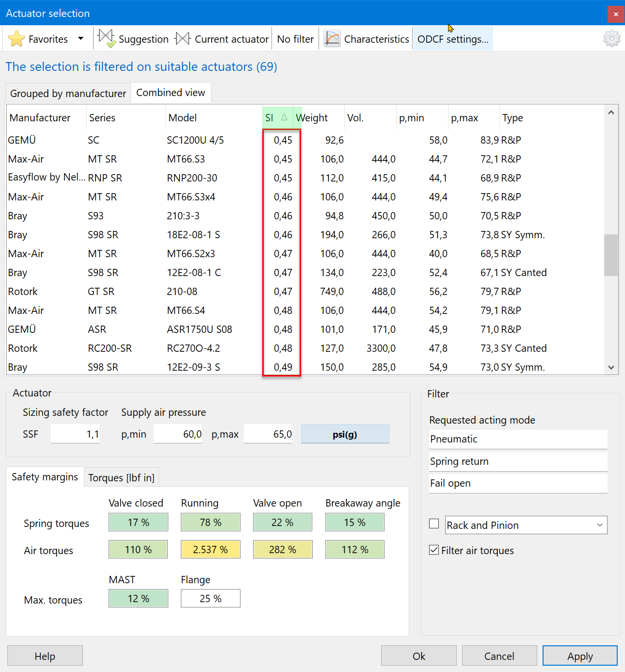The image size is (625, 672).
Task: Click the Cancel button
Action: pos(499,656)
